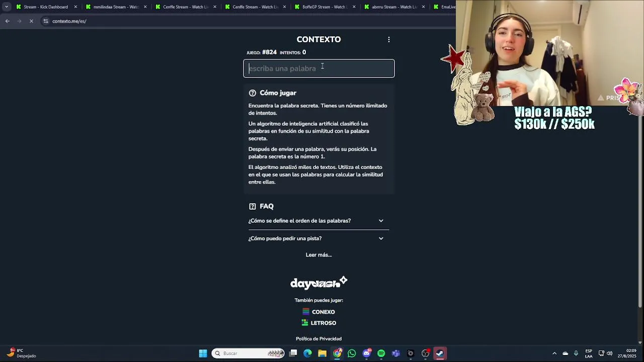Show hidden system tray icons

point(554,353)
